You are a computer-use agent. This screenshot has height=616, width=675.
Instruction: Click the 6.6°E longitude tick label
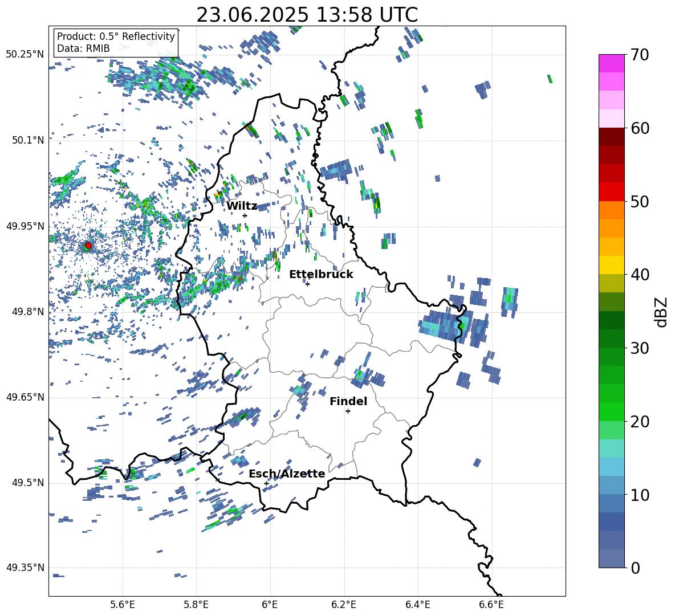tap(491, 605)
